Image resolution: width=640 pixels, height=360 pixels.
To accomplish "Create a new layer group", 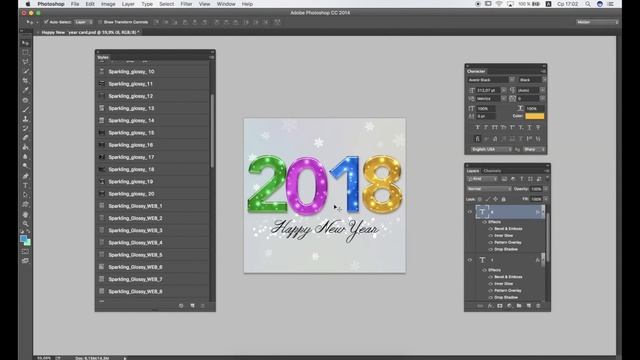I will click(x=519, y=306).
